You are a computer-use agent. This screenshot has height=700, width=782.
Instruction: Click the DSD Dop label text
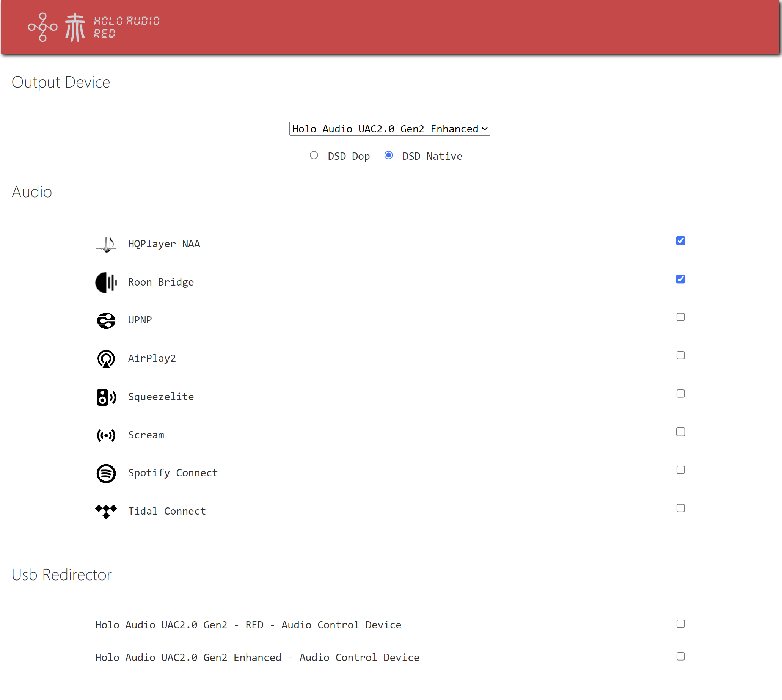349,156
